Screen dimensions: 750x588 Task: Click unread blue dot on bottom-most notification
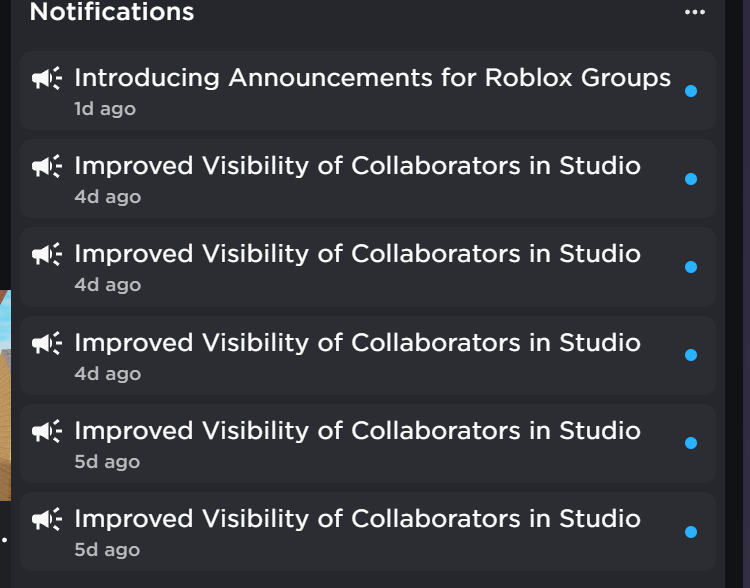(x=691, y=532)
